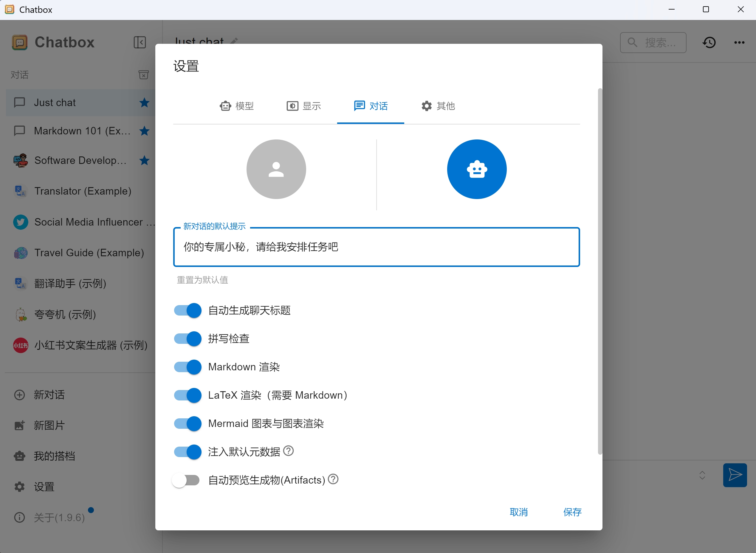Click the info icon for 关于(1.9.6)
The image size is (756, 553).
[x=19, y=518]
